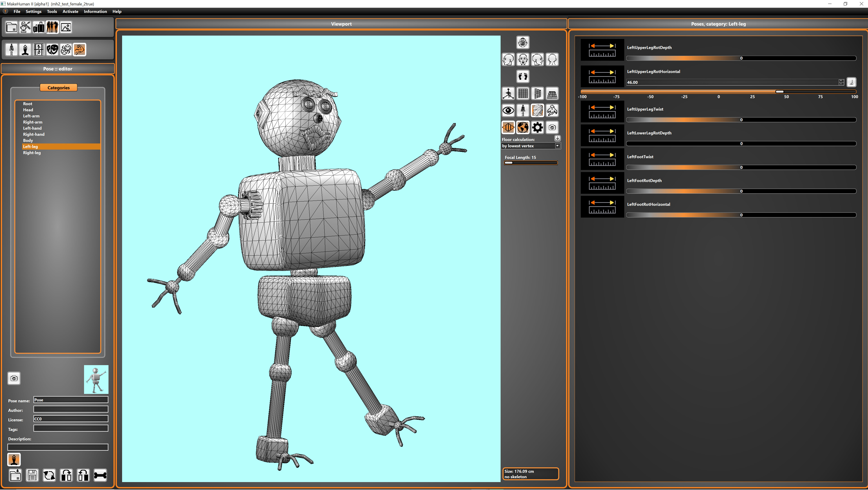Click the Focal Length slider

531,163
